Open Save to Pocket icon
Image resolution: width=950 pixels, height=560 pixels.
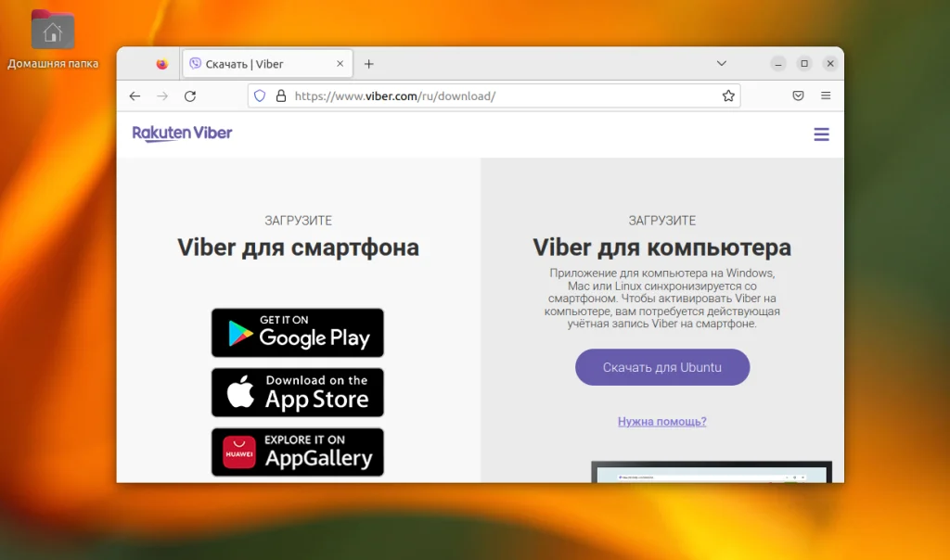pyautogui.click(x=798, y=95)
